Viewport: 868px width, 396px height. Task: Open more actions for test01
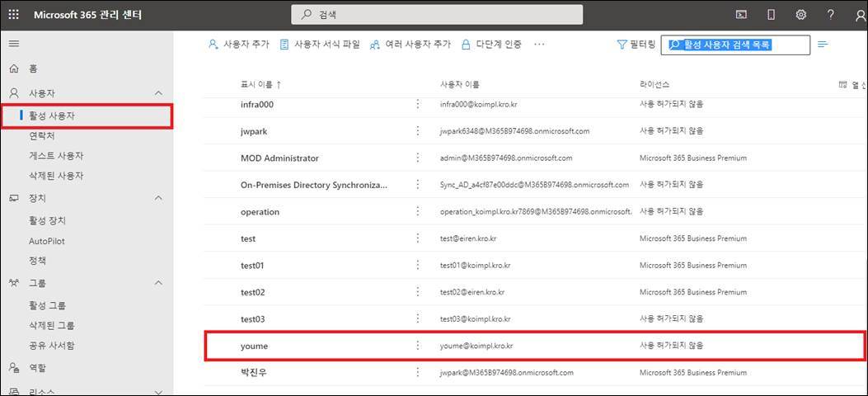coord(418,266)
